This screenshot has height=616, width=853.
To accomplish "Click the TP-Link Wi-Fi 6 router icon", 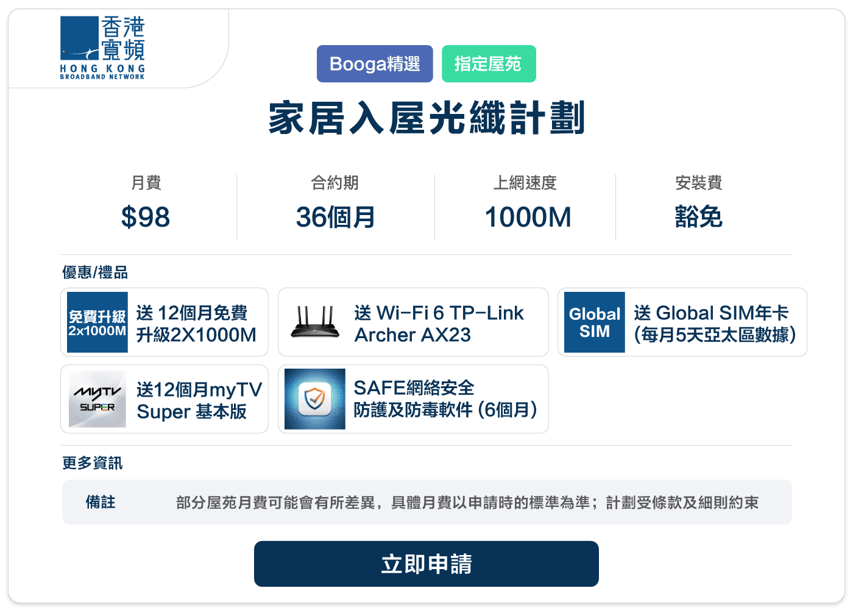I will pos(314,322).
